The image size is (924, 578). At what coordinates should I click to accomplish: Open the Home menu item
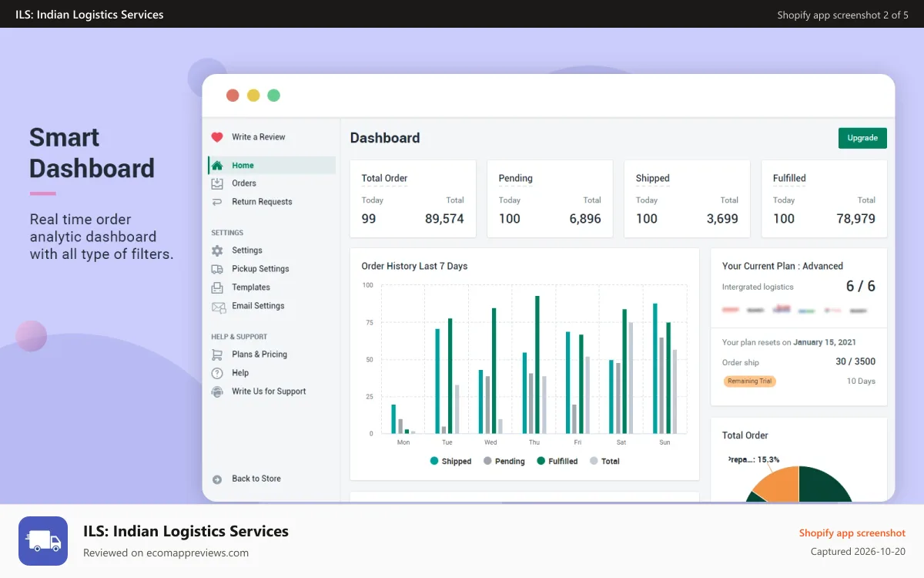point(272,165)
